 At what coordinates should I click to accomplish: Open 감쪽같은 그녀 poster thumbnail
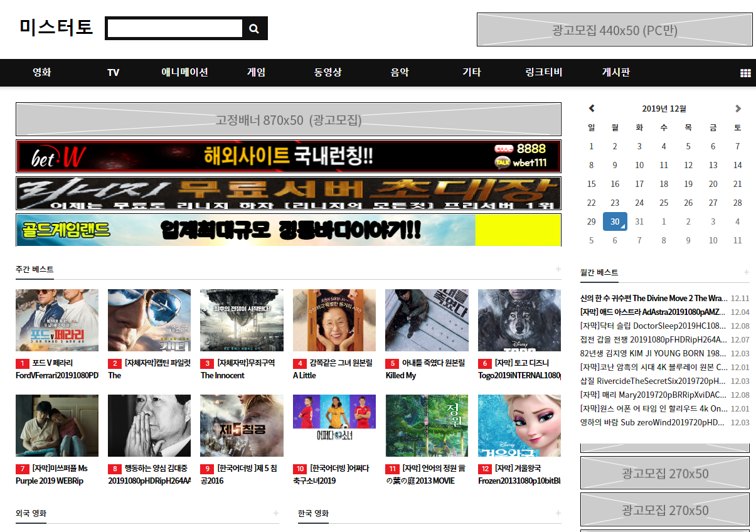point(334,320)
